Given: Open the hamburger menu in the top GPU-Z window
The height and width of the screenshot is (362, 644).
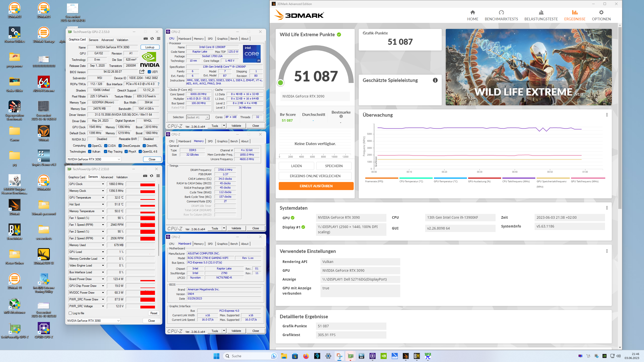Looking at the screenshot, I should pyautogui.click(x=158, y=39).
